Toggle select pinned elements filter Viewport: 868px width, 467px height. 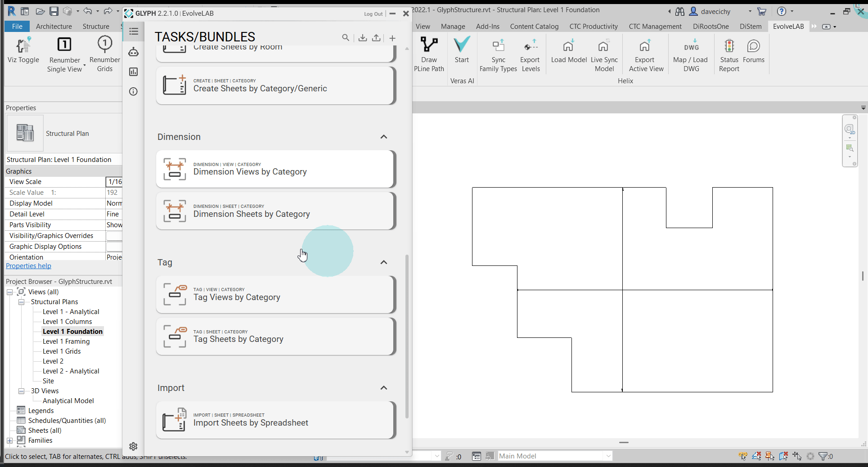769,456
